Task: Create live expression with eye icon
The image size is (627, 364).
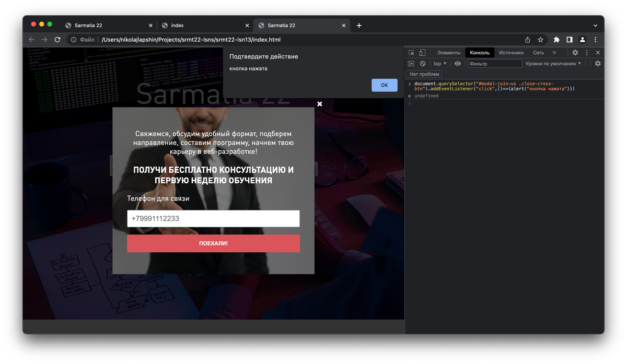Action: [458, 64]
